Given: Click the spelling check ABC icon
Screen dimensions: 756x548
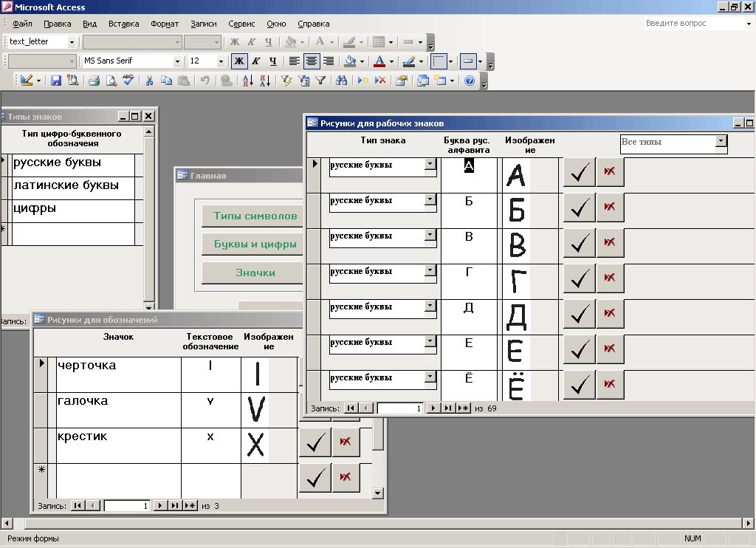Looking at the screenshot, I should point(128,81).
